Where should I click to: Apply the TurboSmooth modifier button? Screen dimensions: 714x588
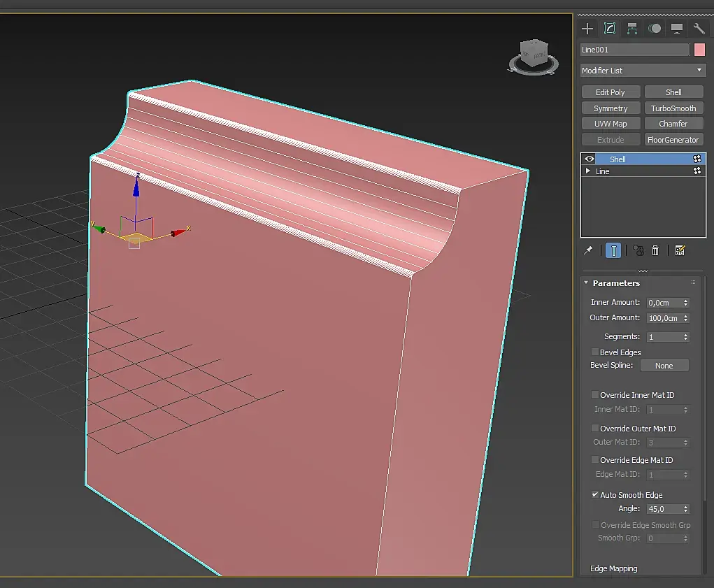pyautogui.click(x=673, y=108)
